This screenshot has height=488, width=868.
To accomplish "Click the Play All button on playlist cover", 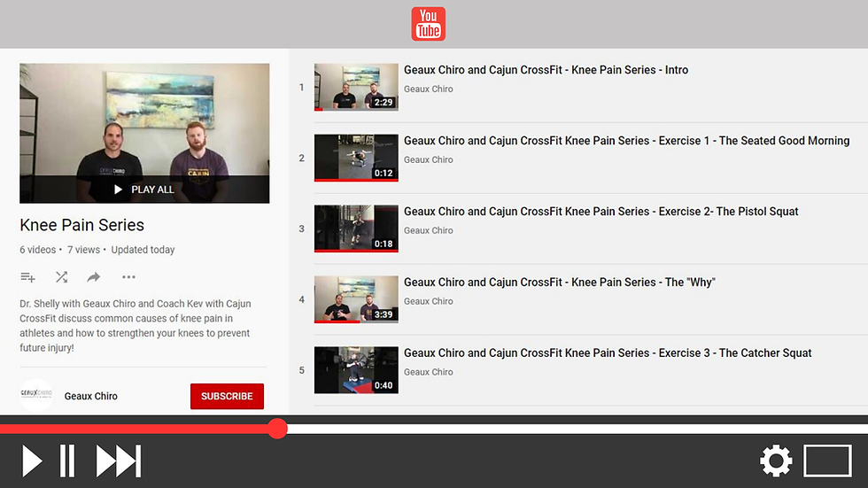I will point(144,190).
